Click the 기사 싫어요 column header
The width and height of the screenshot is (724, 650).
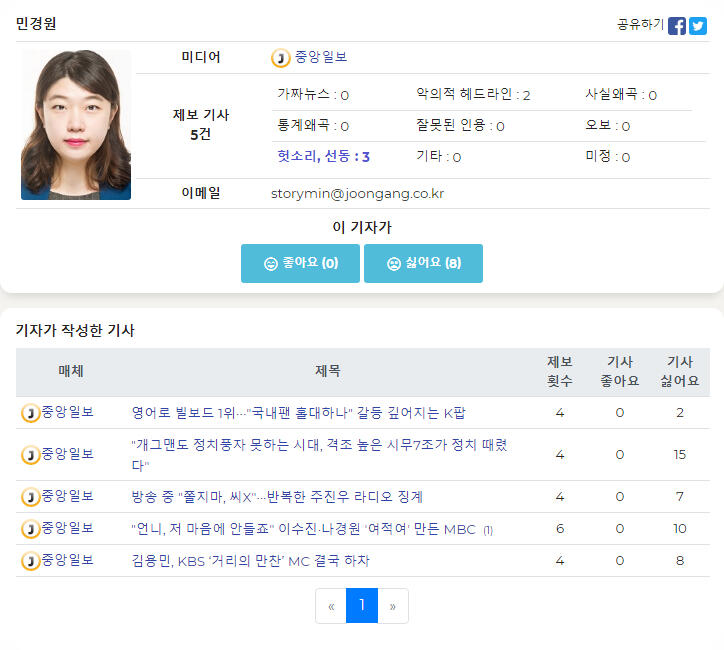click(x=680, y=371)
